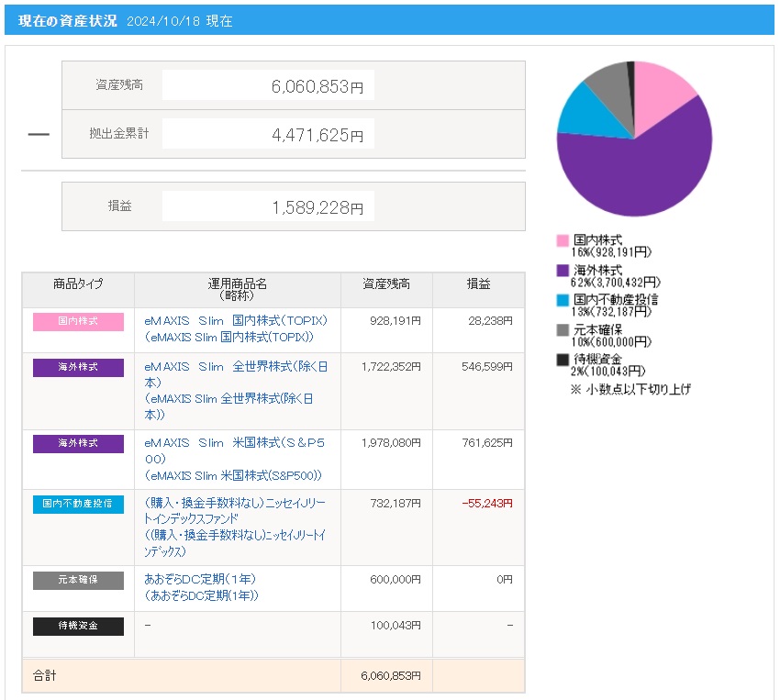Click the gray 元本確保 badge

[78, 580]
